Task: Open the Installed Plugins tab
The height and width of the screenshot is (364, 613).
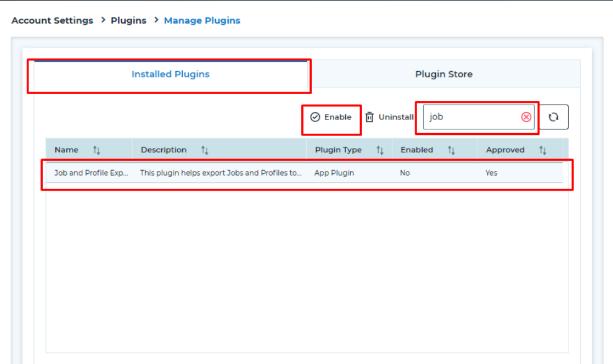Action: click(x=170, y=74)
